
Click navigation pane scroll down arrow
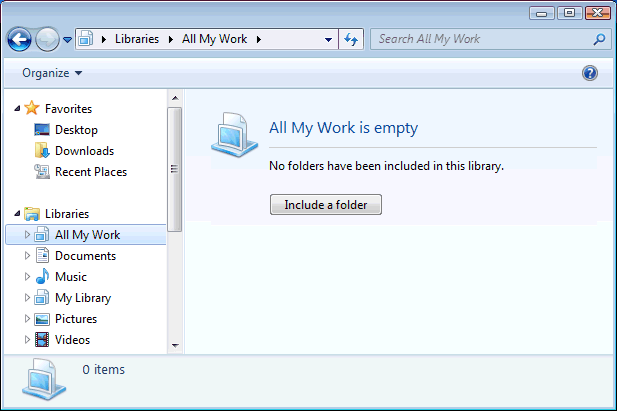click(x=175, y=346)
